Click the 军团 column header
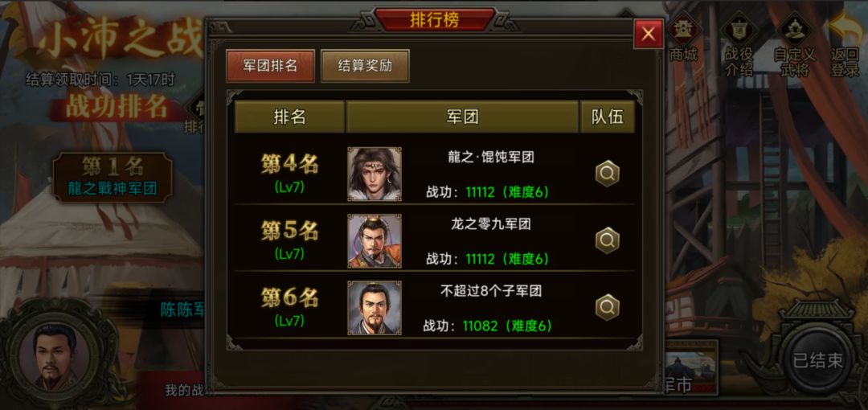 [x=462, y=117]
